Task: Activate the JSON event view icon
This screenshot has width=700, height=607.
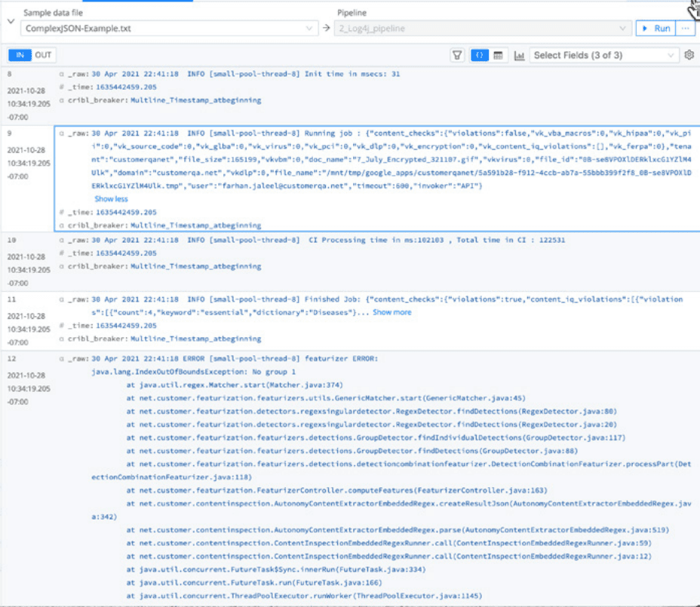Action: tap(480, 54)
